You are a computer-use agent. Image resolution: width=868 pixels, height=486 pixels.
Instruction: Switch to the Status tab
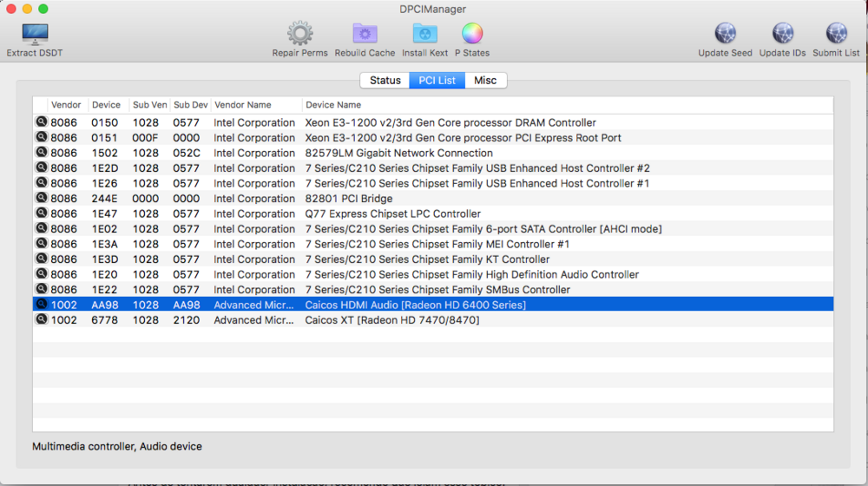[x=385, y=80]
